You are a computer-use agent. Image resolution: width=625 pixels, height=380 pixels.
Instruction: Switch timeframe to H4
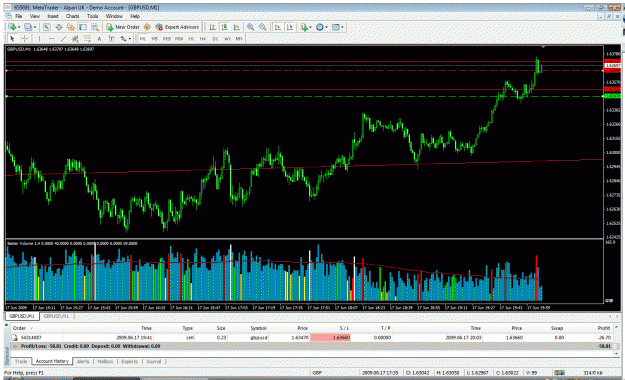[x=203, y=39]
